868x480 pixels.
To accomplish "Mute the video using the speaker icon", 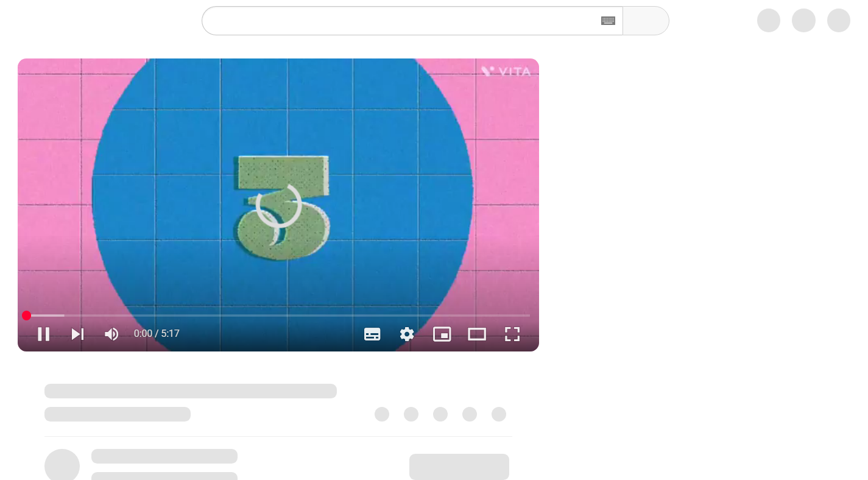I will [x=111, y=334].
